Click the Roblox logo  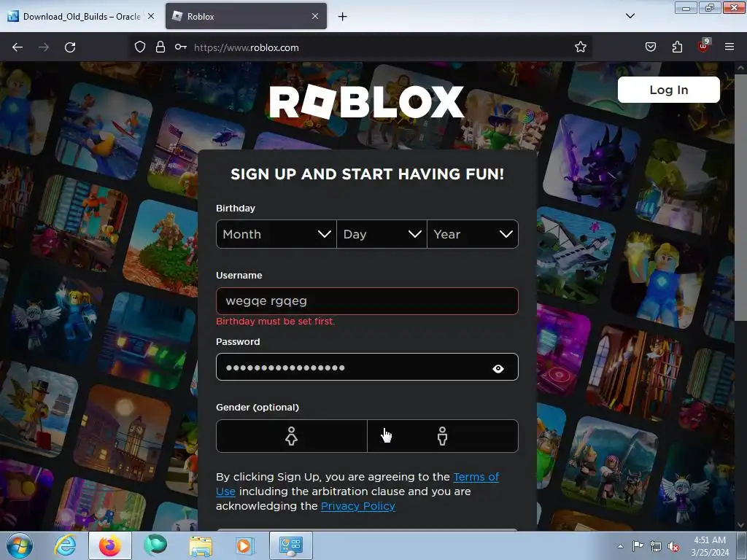(x=367, y=101)
